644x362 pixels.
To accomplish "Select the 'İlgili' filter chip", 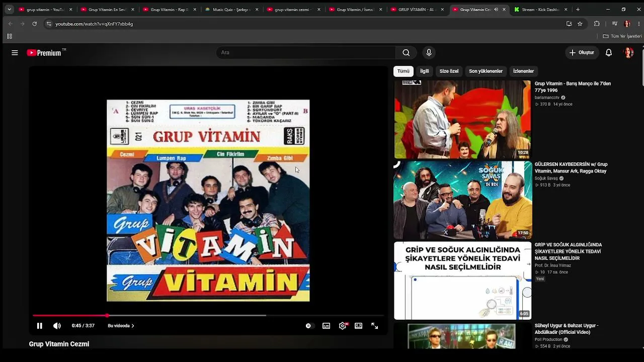I will point(425,71).
